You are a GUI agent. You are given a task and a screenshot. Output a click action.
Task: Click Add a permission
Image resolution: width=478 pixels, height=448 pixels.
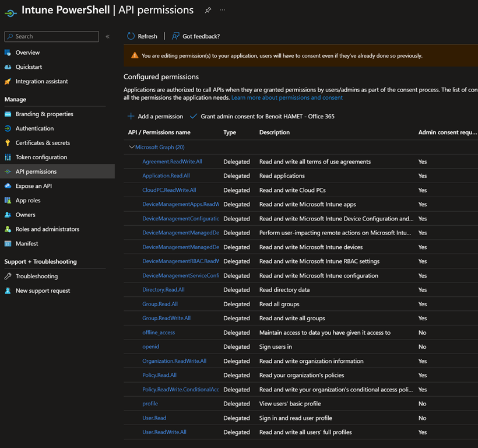[x=155, y=117]
